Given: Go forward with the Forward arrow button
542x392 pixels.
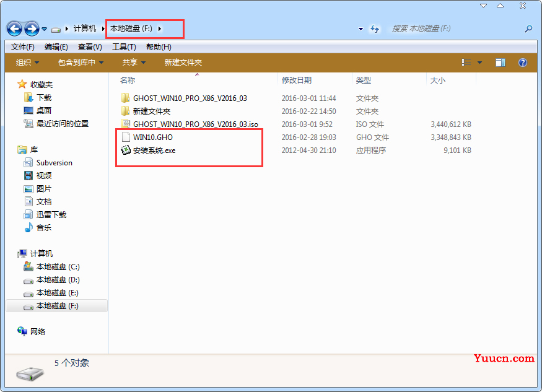Looking at the screenshot, I should click(x=32, y=28).
